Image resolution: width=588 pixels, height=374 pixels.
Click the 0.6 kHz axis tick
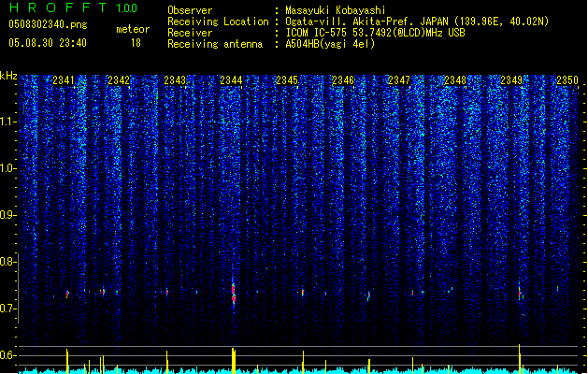click(x=8, y=355)
